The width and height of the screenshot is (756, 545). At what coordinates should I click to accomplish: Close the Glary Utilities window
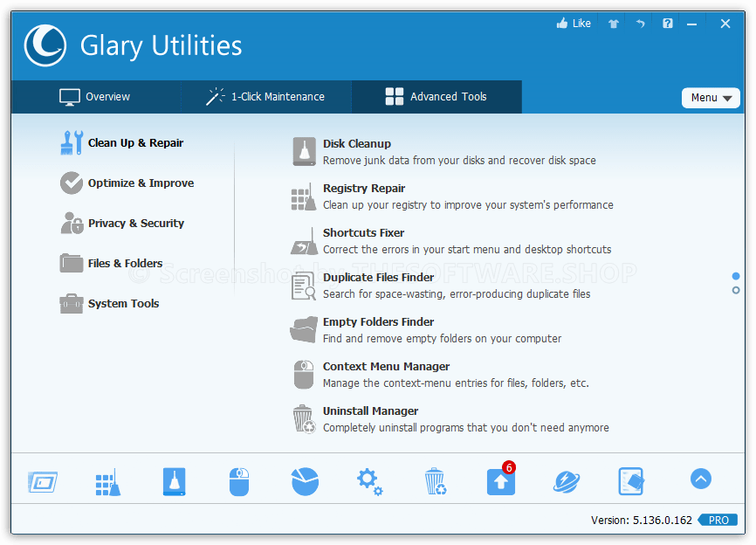(725, 24)
